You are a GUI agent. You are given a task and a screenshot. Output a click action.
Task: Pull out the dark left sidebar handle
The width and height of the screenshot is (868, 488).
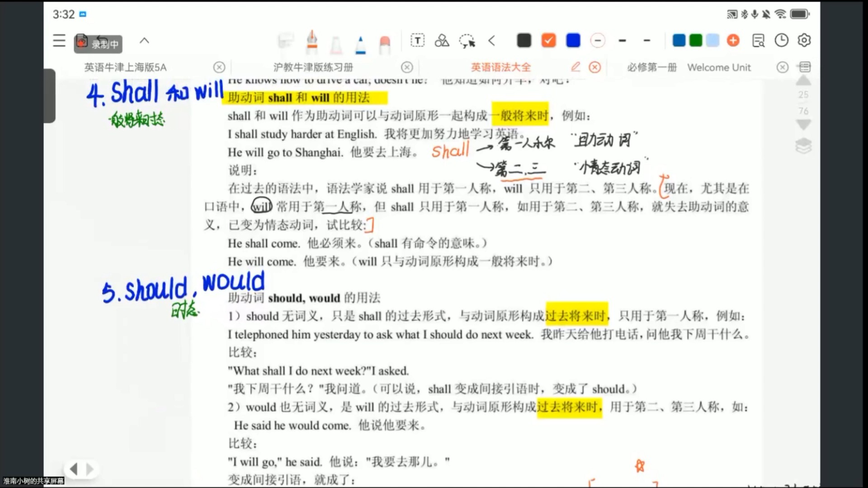point(50,96)
